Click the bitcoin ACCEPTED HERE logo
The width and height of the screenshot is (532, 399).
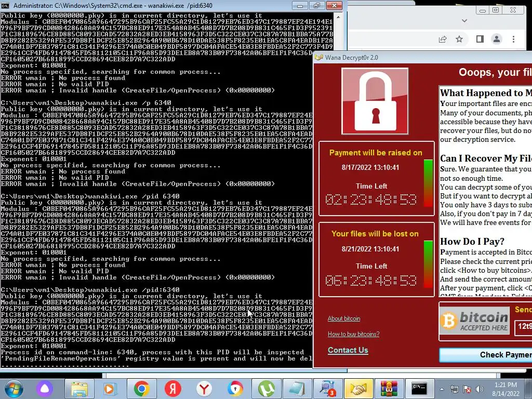(474, 321)
